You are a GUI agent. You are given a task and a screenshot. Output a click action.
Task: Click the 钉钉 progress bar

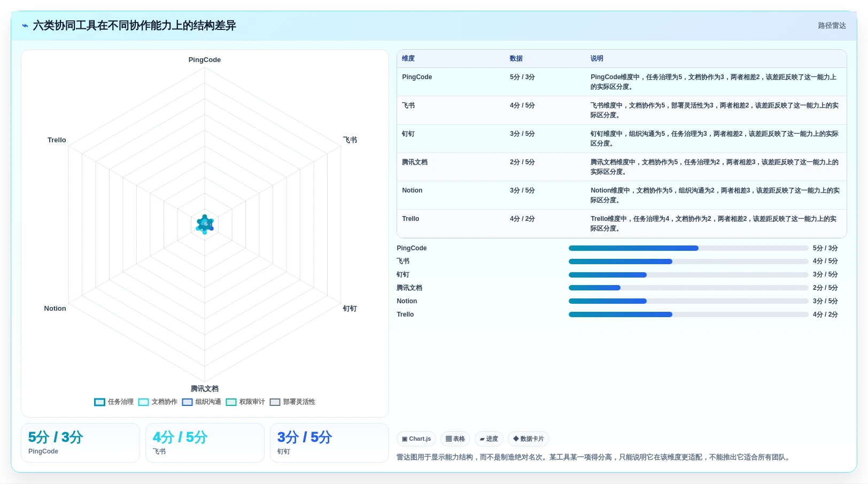click(688, 275)
